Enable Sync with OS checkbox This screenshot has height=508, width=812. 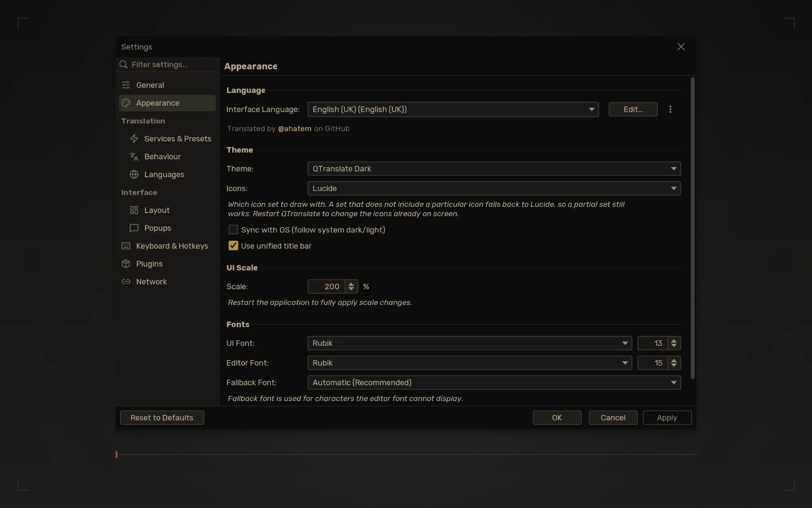pyautogui.click(x=233, y=230)
